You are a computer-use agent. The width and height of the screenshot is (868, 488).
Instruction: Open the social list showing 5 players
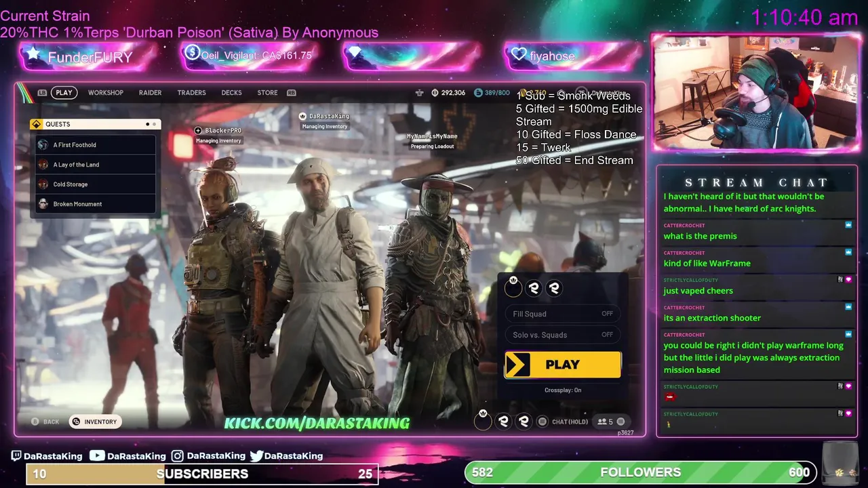(x=610, y=422)
